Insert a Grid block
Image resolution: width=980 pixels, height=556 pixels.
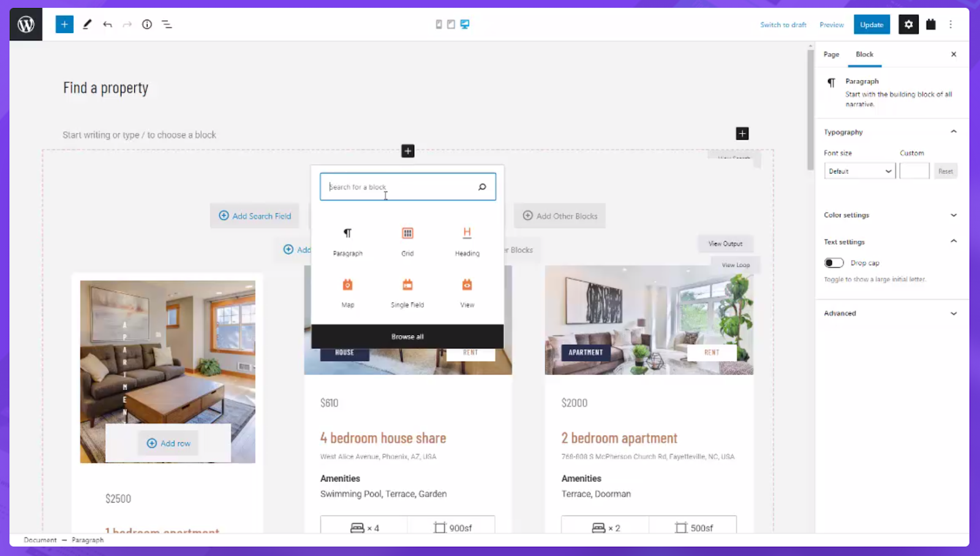tap(407, 241)
